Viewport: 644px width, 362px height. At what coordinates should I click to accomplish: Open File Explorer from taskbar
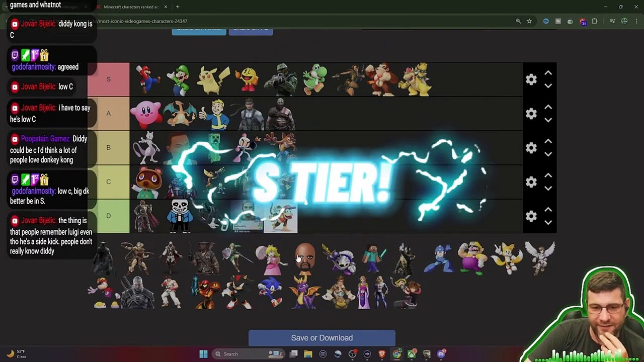[308, 354]
